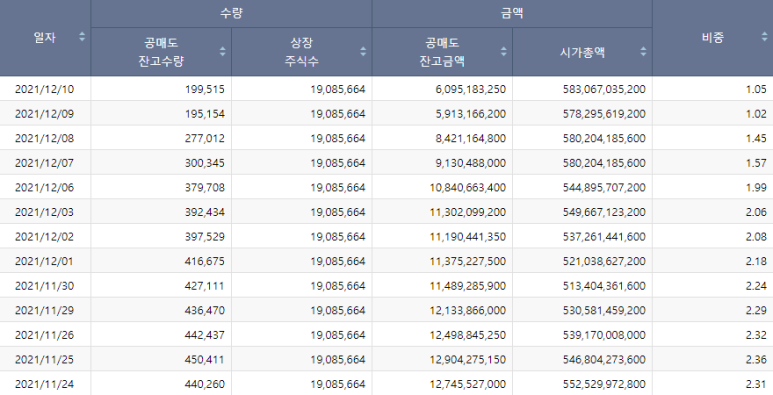Click short balance quantity 442,437
The width and height of the screenshot is (773, 395).
click(205, 335)
